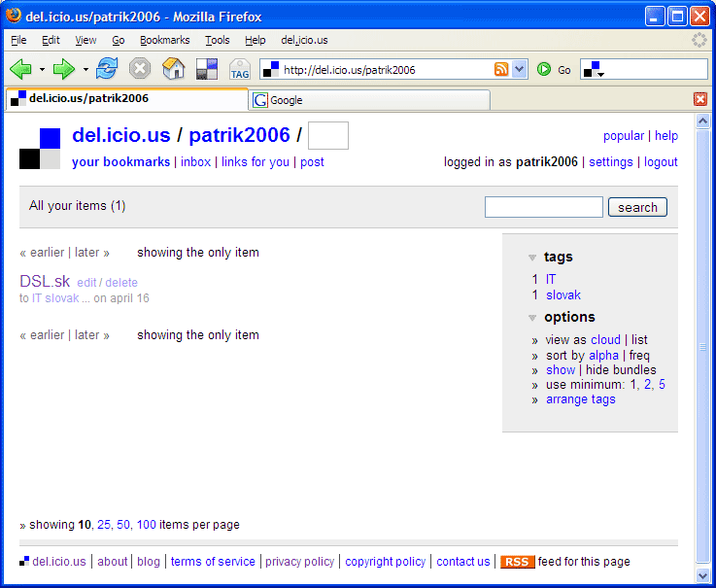Open the Back history dropdown arrow
716x588 pixels.
click(x=42, y=69)
